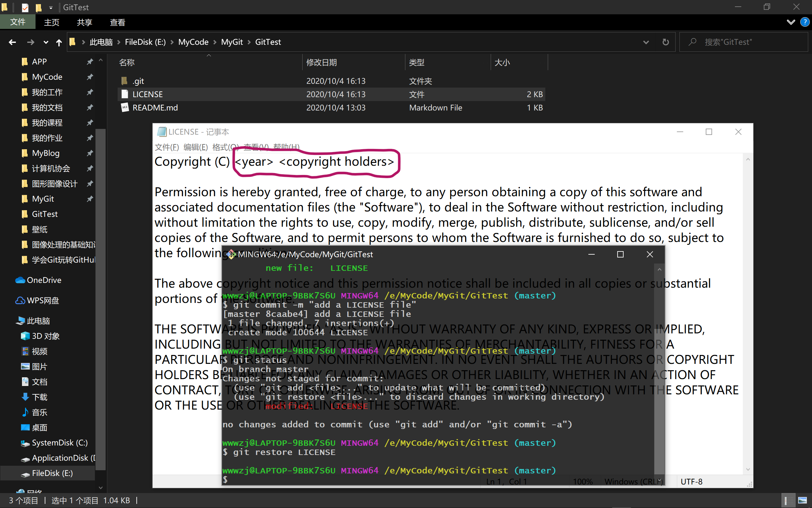
Task: Open 编辑(E) menu in Notepad
Action: (196, 147)
